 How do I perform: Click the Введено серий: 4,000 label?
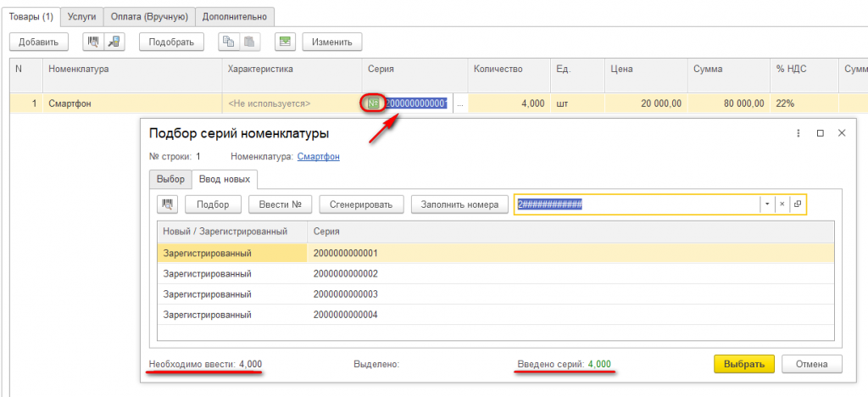pos(564,364)
